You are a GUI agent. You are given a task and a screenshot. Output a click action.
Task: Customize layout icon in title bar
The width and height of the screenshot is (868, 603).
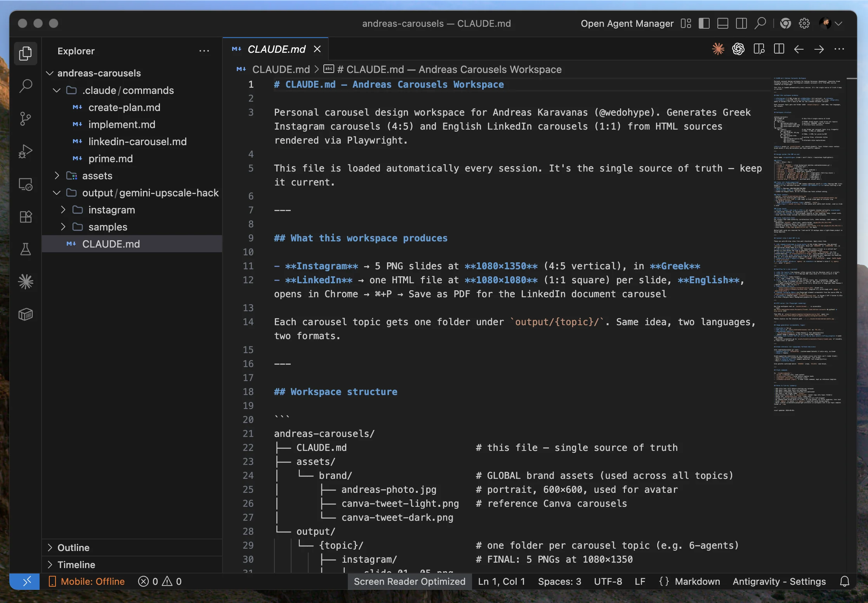pyautogui.click(x=686, y=23)
